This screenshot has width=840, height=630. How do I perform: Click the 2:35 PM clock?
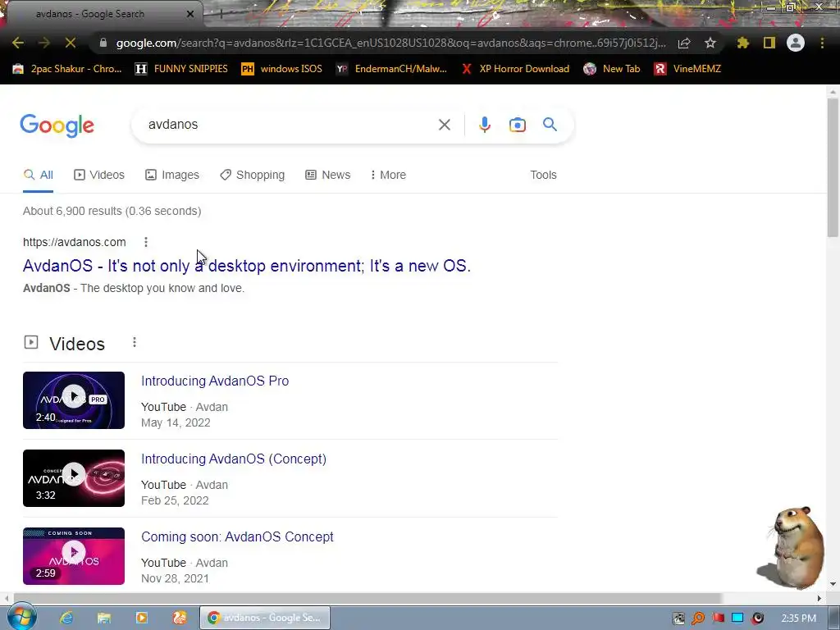[798, 619]
